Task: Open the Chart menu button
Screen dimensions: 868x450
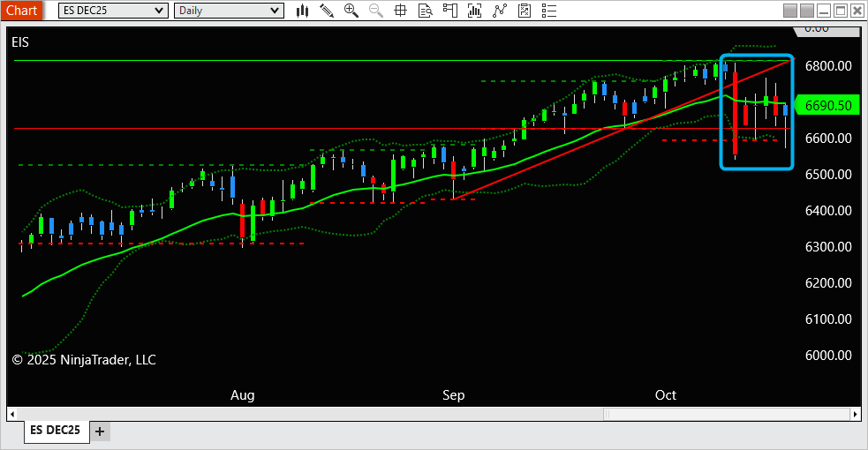Action: click(21, 11)
